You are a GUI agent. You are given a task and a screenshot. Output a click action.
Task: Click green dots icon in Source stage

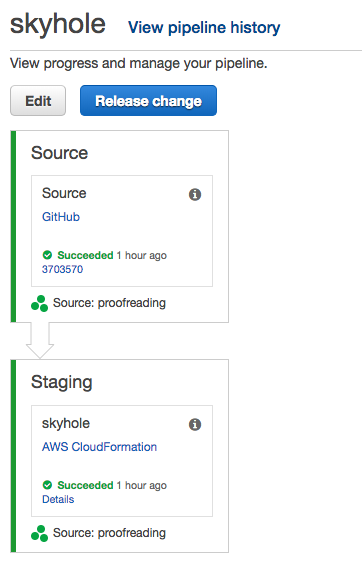40,303
